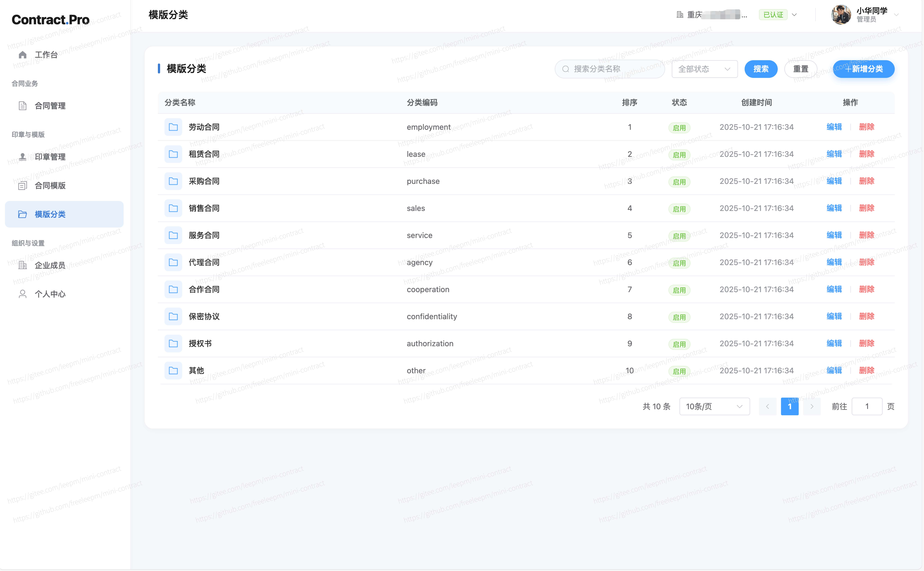924x571 pixels.
Task: Expand the 已认证 company chevron
Action: point(794,15)
